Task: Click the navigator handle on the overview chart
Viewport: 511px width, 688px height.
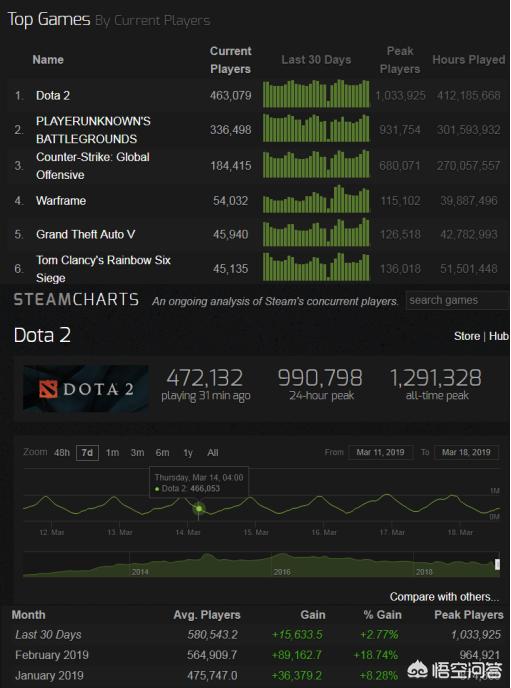Action: pos(497,564)
